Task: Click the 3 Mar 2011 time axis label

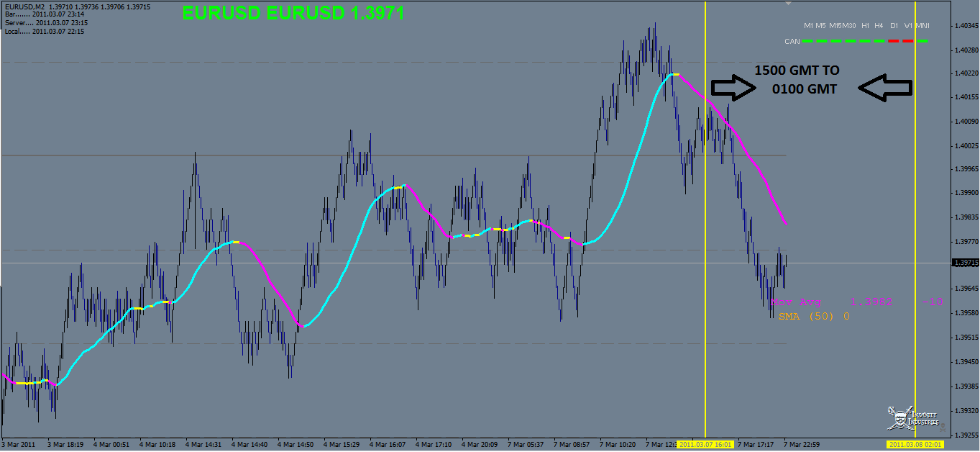Action: (x=19, y=445)
